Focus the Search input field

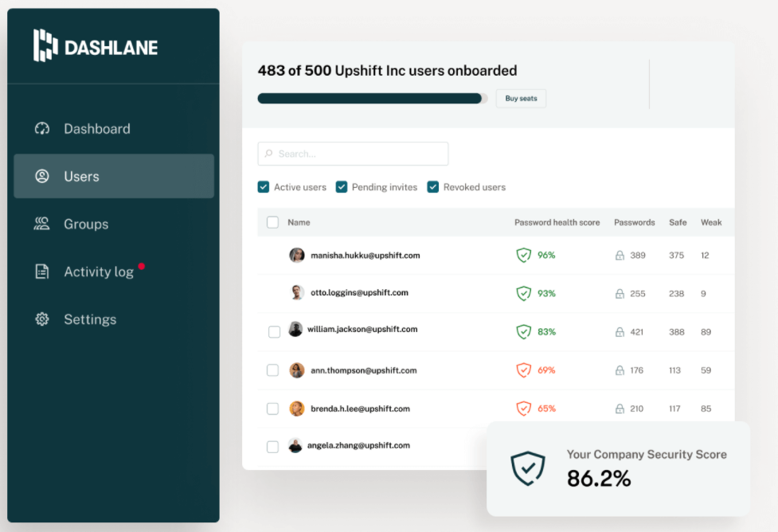pos(353,154)
